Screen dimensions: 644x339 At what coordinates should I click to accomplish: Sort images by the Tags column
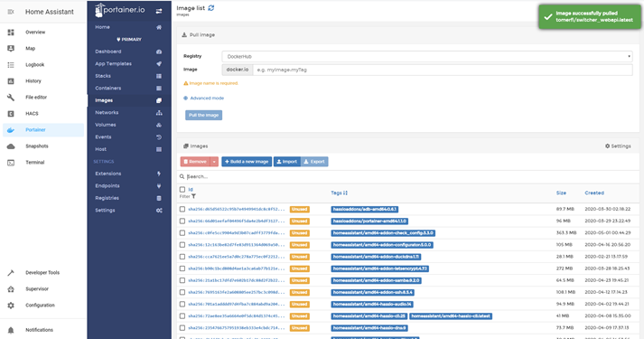[x=340, y=193]
